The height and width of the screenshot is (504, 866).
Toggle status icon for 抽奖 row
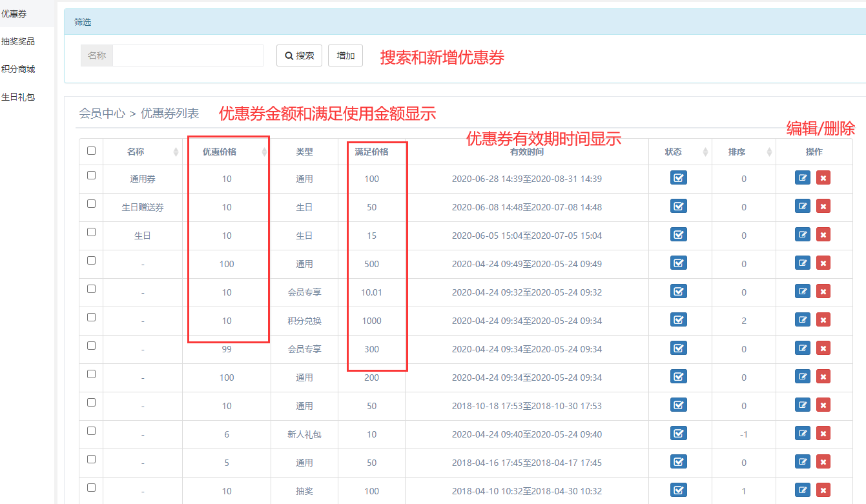click(x=678, y=490)
